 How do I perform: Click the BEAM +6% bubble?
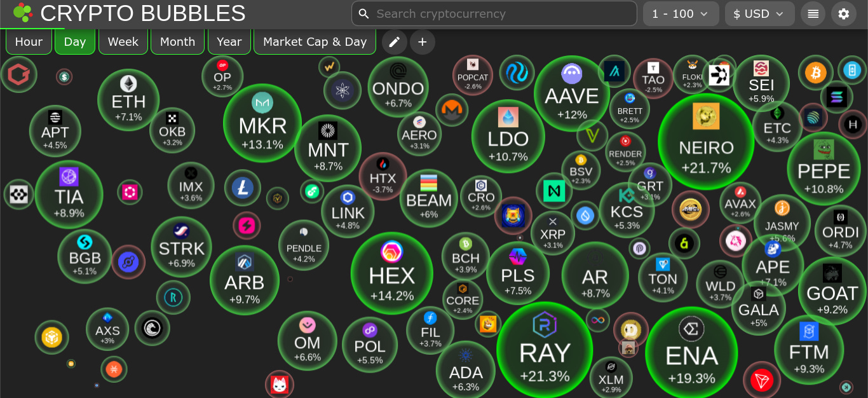click(x=429, y=198)
